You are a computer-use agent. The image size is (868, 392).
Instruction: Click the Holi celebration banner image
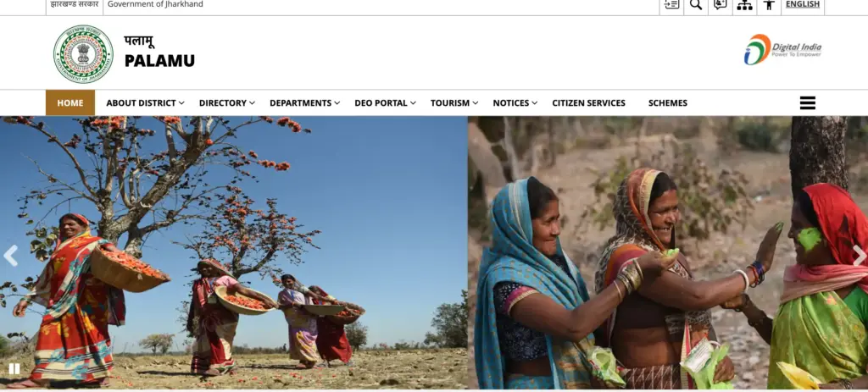pos(668,252)
